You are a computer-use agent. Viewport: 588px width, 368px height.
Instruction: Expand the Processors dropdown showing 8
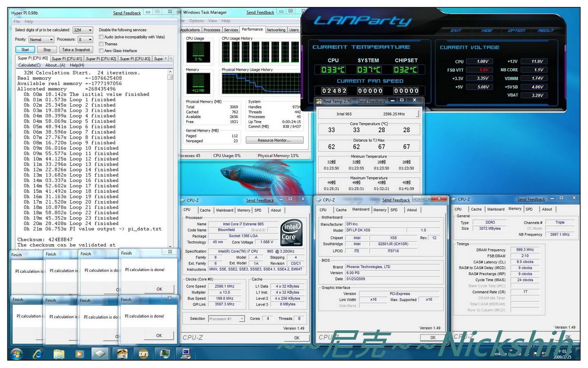tap(85, 39)
